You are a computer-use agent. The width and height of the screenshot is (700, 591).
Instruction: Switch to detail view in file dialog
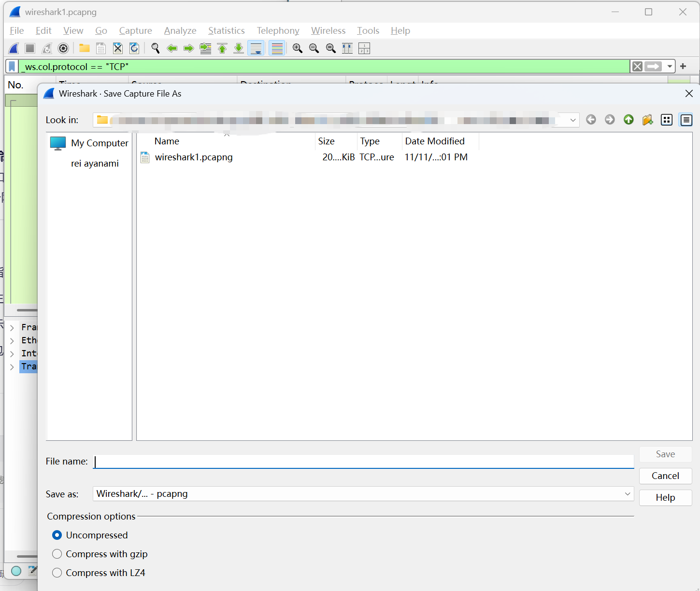686,120
